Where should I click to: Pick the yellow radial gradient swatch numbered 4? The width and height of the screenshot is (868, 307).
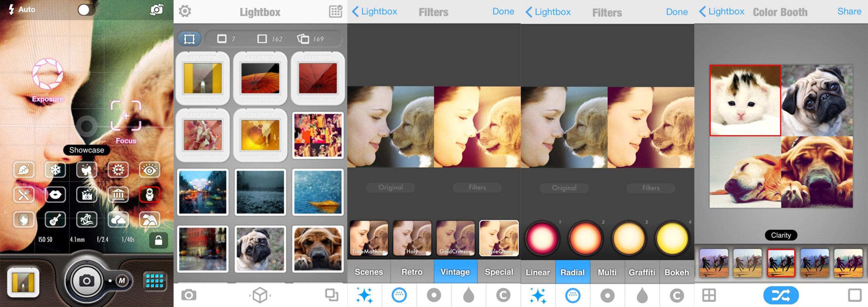672,238
